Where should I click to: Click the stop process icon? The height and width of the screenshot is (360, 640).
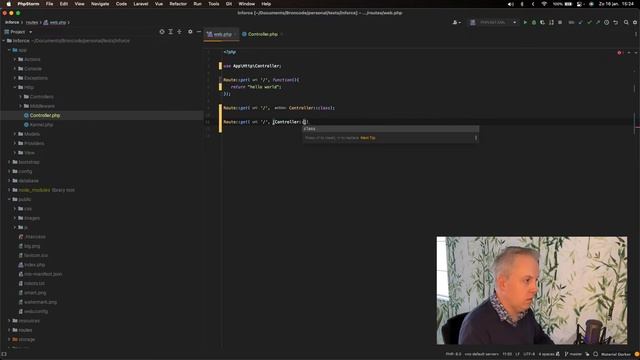tap(560, 22)
